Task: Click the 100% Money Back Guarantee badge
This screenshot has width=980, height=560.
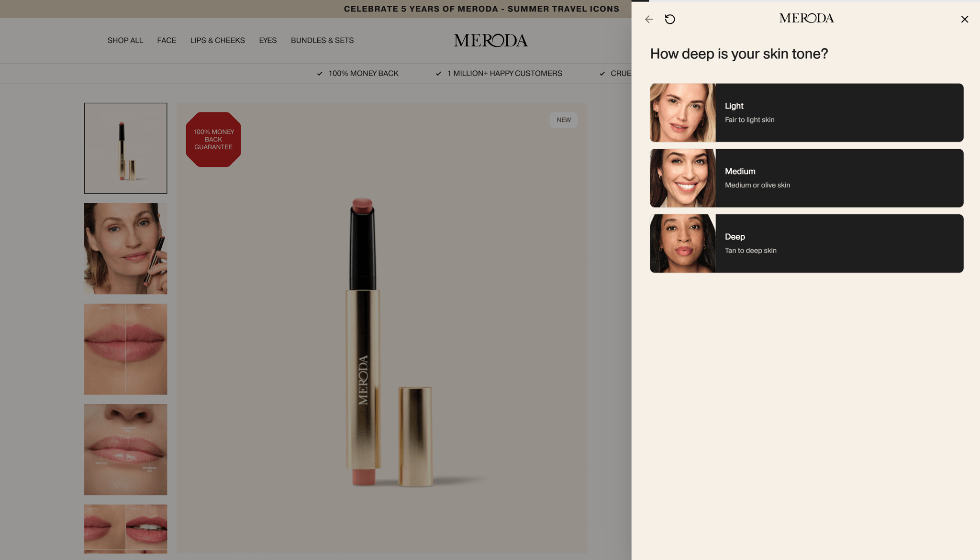Action: (x=213, y=140)
